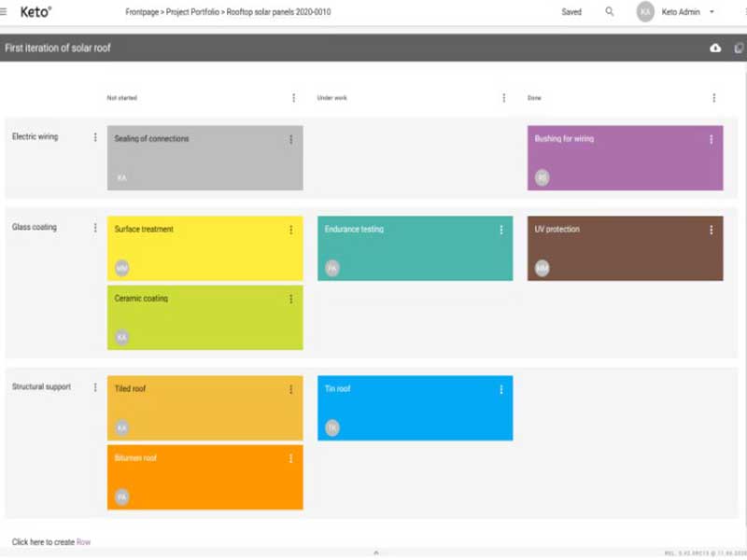The image size is (747, 560).
Task: Open the Keto Admin user avatar
Action: (645, 12)
